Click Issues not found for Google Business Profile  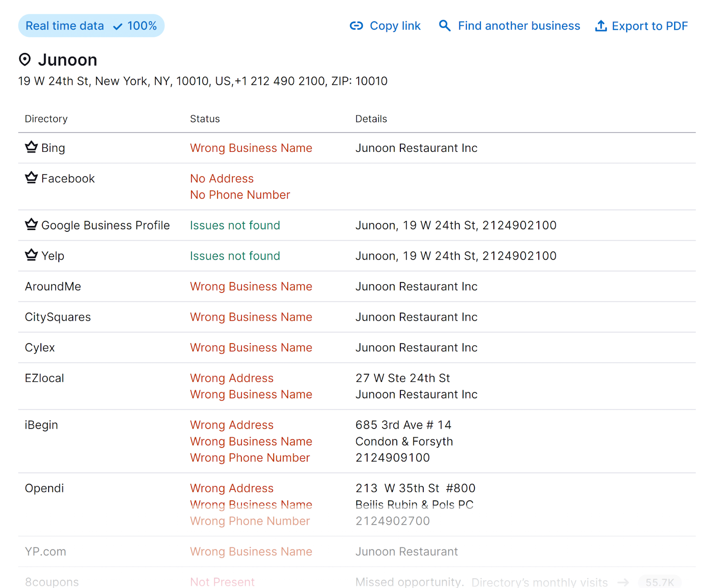click(x=235, y=225)
